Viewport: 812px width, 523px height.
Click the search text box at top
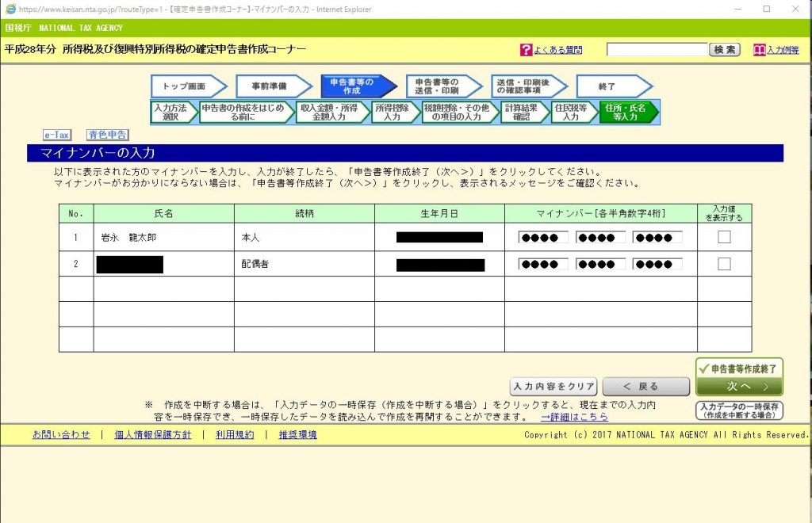click(x=657, y=50)
